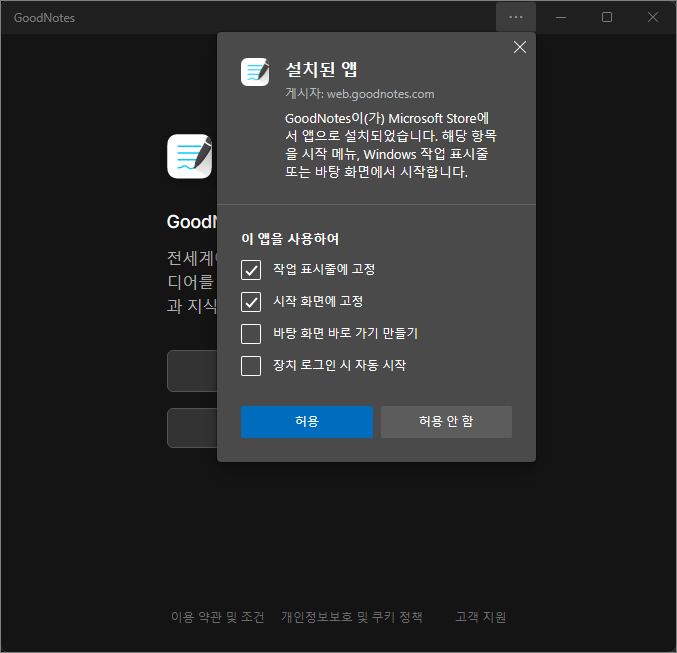This screenshot has width=677, height=653.
Task: Enable 장치 로그인 시 자동 시작 checkbox
Action: coord(251,366)
